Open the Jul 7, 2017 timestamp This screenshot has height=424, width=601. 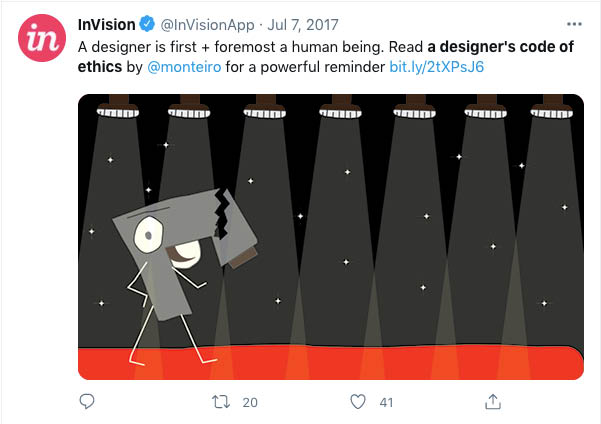303,25
